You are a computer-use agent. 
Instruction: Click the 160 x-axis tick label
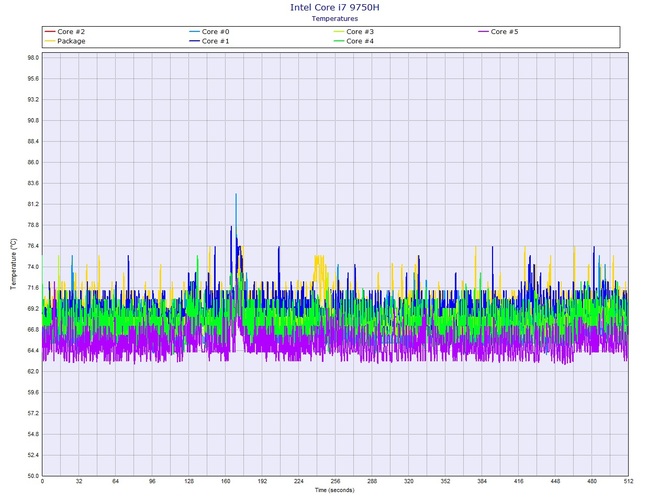tap(226, 481)
